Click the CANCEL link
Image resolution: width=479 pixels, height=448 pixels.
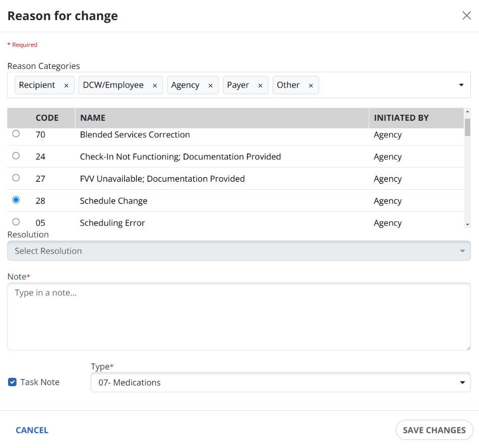[x=32, y=430]
